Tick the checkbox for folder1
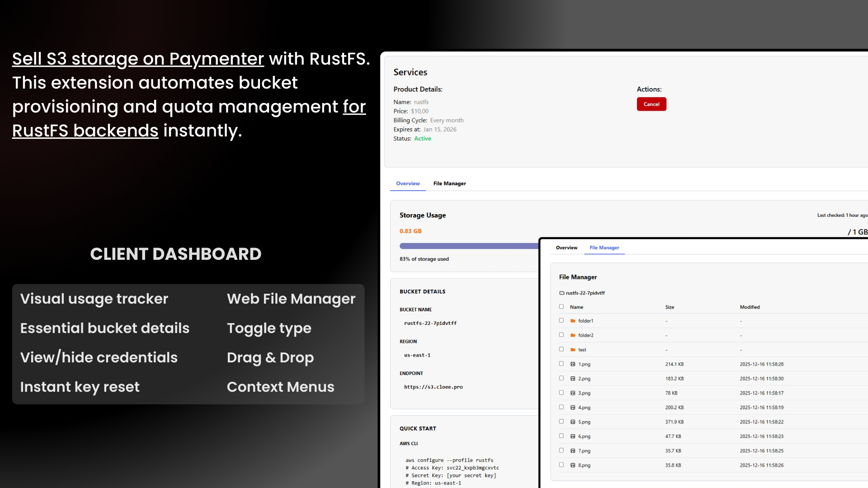The height and width of the screenshot is (488, 868). click(561, 321)
